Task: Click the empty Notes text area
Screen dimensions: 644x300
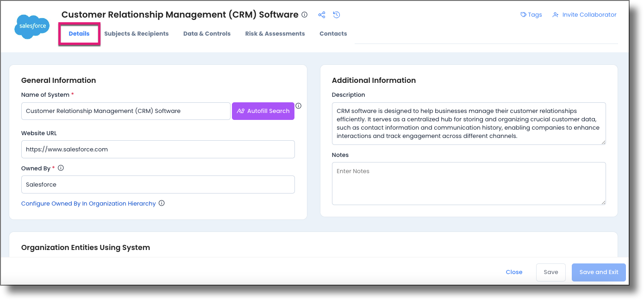Action: pos(469,183)
